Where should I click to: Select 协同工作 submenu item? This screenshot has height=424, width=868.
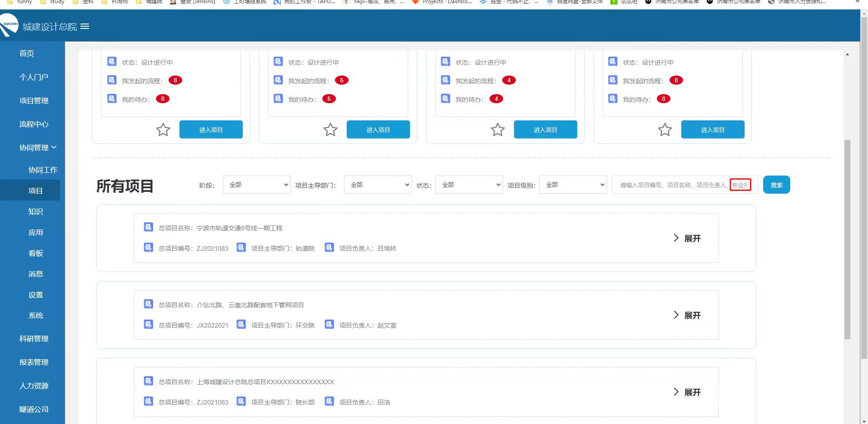43,170
